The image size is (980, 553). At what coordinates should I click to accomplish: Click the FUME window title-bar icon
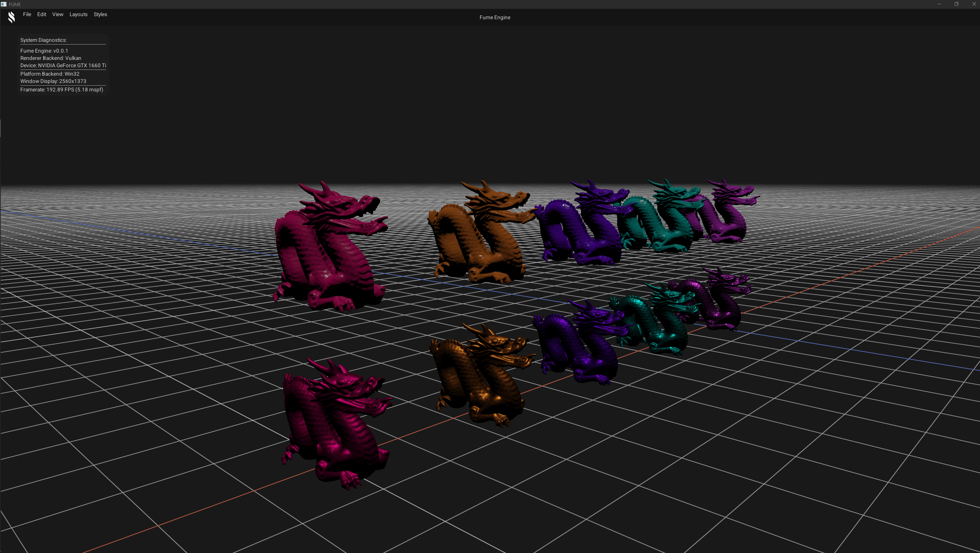[x=4, y=4]
